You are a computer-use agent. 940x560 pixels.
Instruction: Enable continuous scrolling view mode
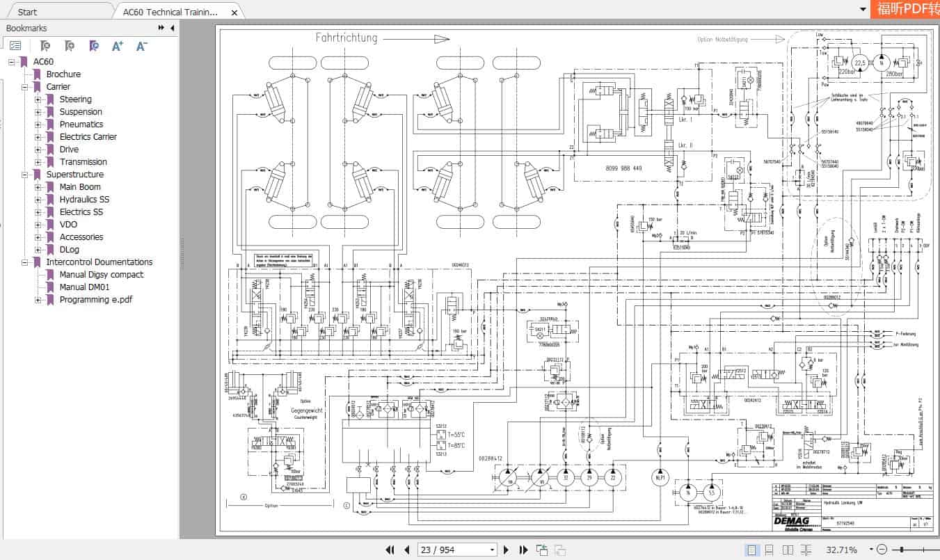click(770, 550)
